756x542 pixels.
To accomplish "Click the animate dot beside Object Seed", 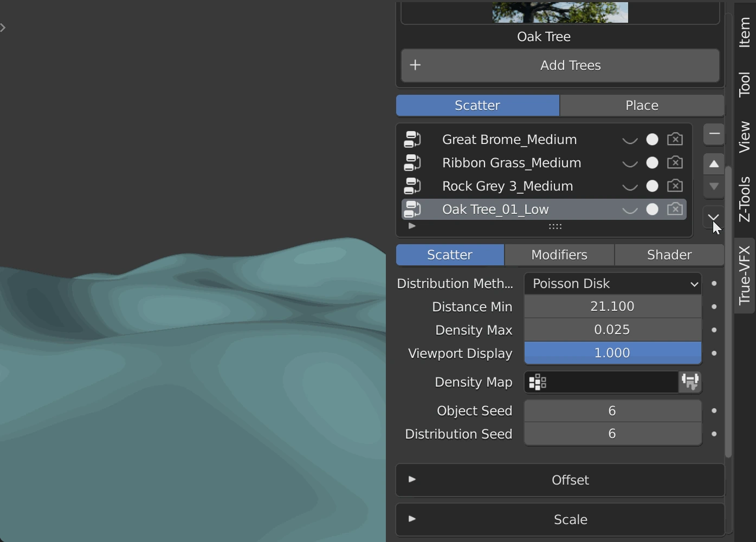I will (x=714, y=411).
